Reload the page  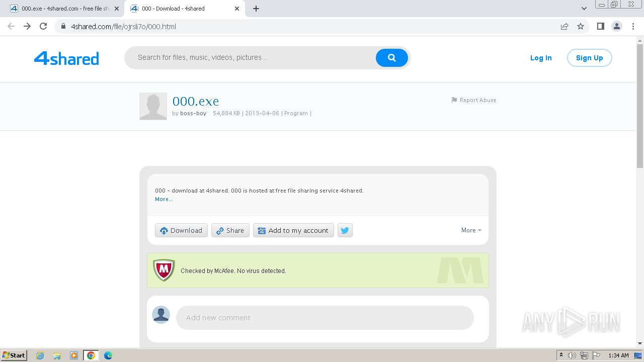click(43, 26)
